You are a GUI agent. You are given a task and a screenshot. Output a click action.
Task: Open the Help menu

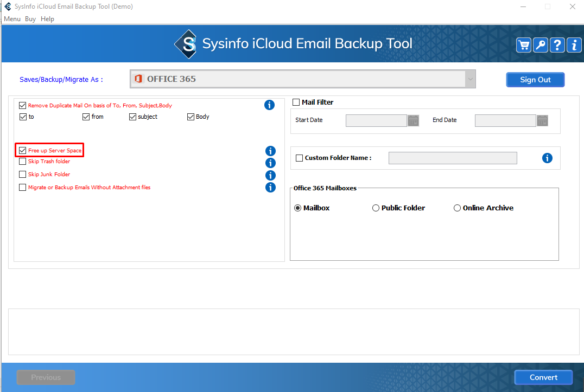tap(48, 19)
